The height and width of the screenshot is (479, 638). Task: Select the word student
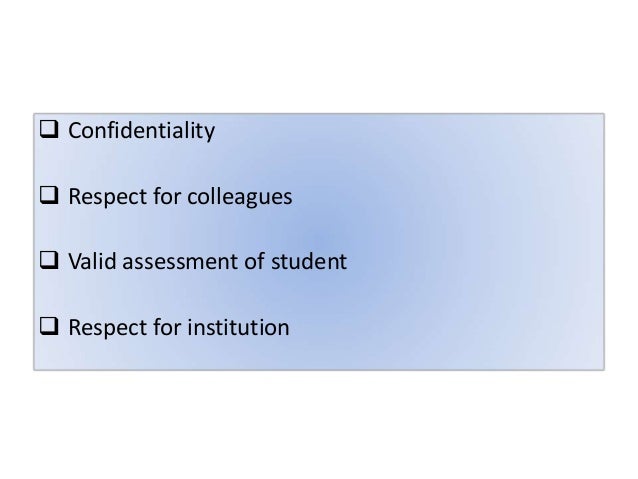point(309,261)
